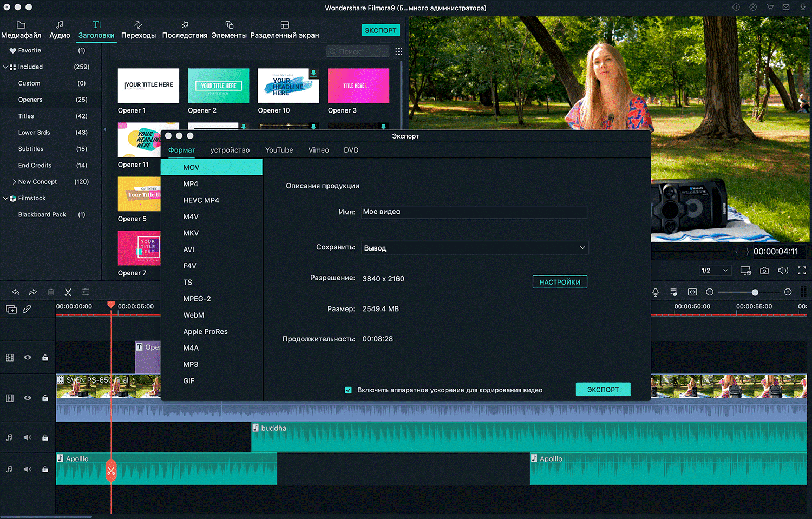This screenshot has width=812, height=519.
Task: Zoom in the timeline with the plus icon
Action: coord(788,292)
